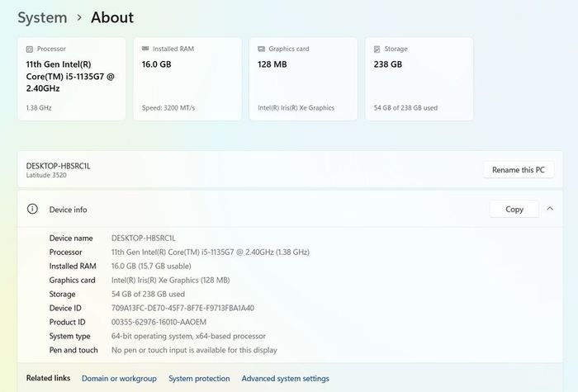
Task: Open Advanced system settings link
Action: tap(286, 378)
